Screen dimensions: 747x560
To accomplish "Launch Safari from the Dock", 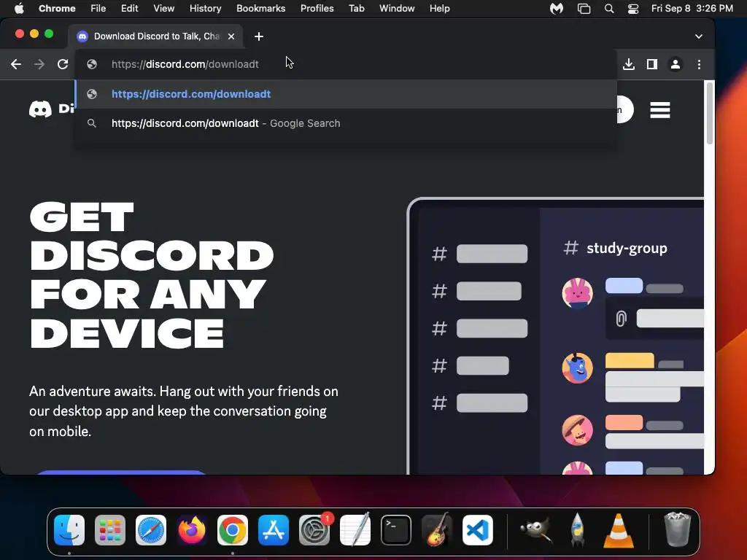I will point(151,530).
